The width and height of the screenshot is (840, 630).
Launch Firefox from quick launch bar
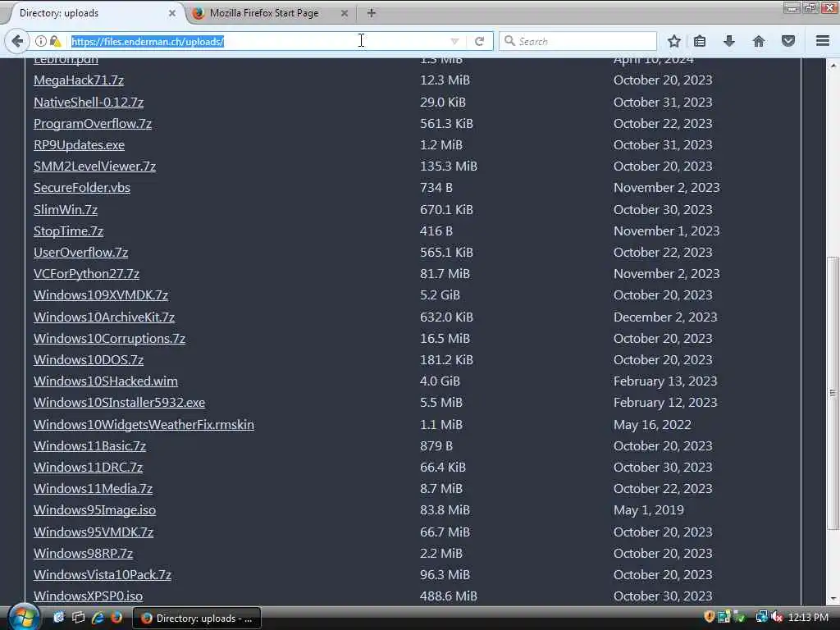pos(116,618)
